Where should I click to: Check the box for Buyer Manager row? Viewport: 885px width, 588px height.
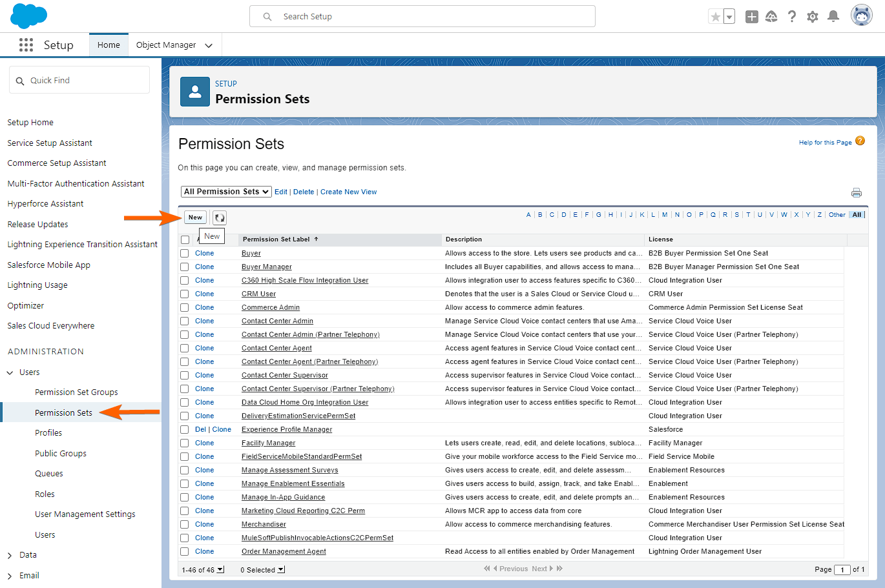(185, 267)
